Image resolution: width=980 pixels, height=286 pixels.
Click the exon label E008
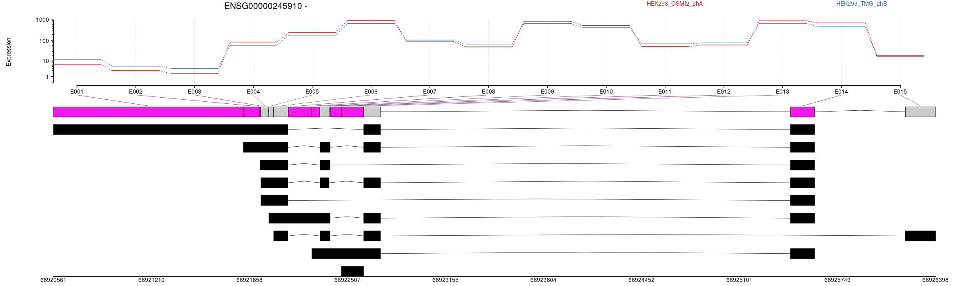click(x=488, y=92)
